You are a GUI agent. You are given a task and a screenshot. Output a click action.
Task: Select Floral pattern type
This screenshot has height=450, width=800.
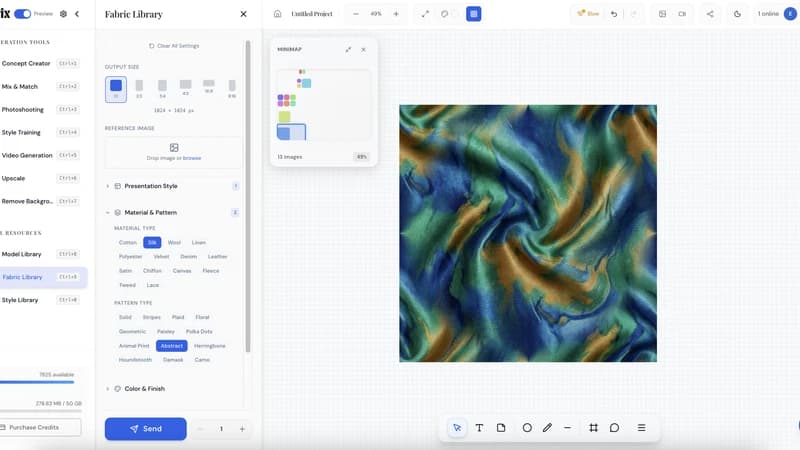pos(202,317)
